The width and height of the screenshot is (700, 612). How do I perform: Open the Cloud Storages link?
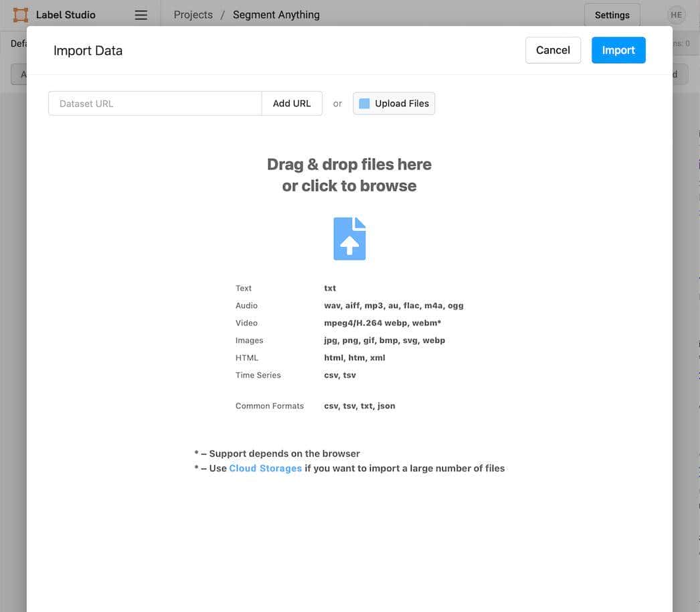click(x=265, y=469)
